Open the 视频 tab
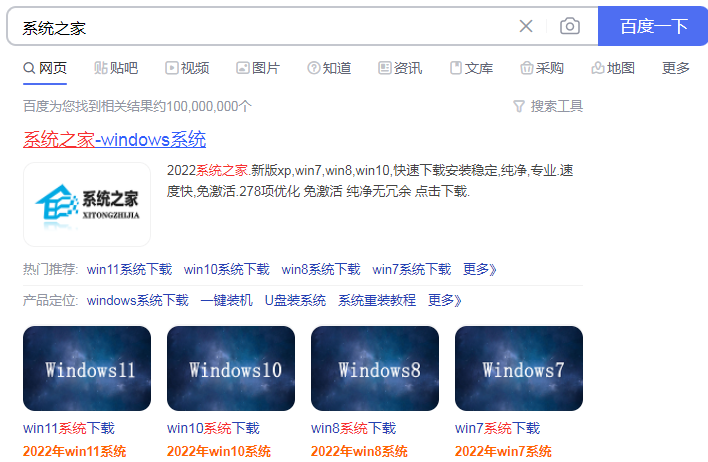 187,68
